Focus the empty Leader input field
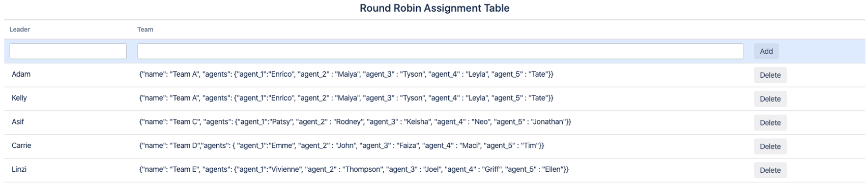 68,51
